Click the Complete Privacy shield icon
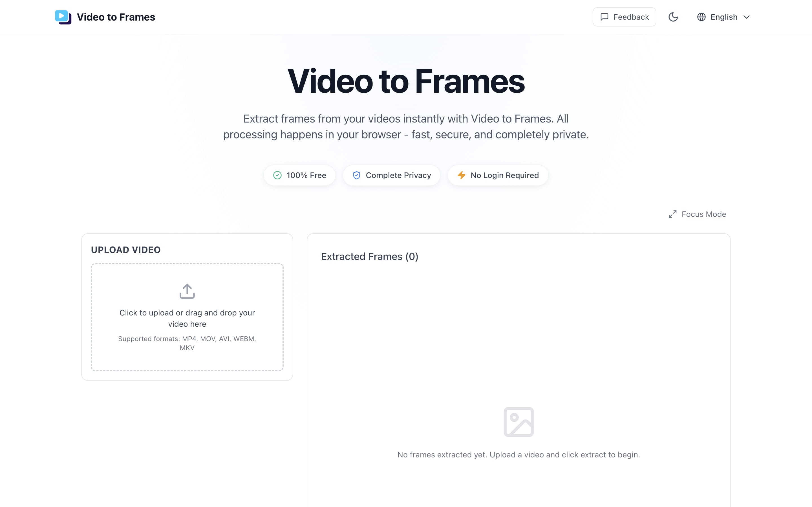The image size is (812, 507). point(357,175)
